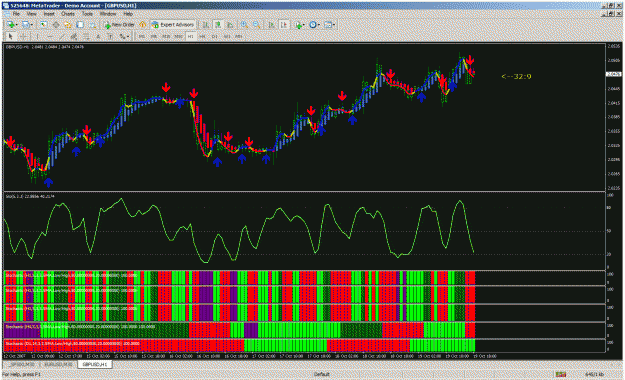Image resolution: width=625 pixels, height=380 pixels.
Task: Open the Periods clock icon
Action: pyautogui.click(x=313, y=25)
